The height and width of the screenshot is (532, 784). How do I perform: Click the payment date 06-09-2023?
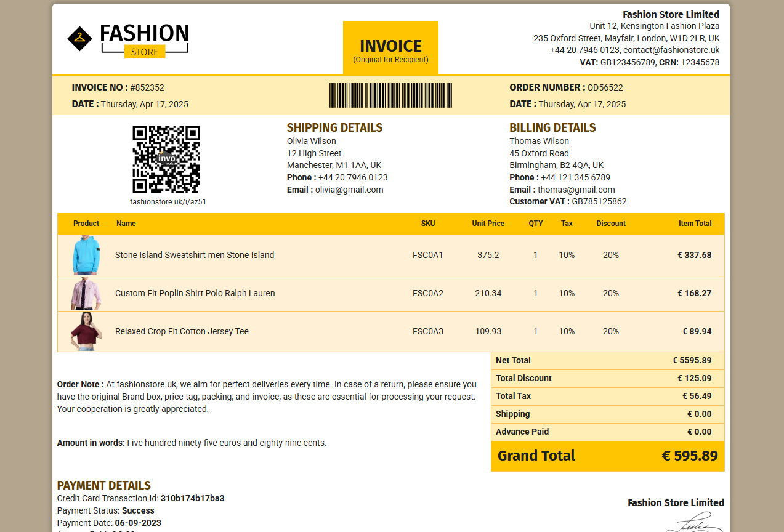[x=138, y=523]
